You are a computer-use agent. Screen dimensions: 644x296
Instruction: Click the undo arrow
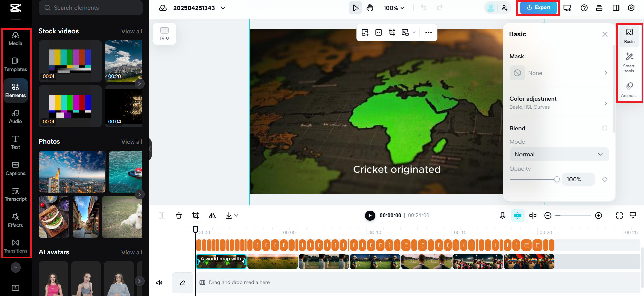point(424,8)
